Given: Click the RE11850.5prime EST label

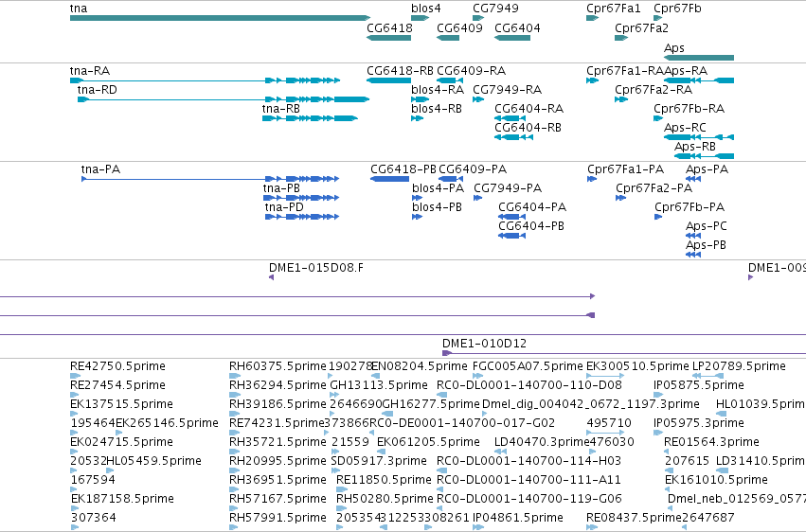Looking at the screenshot, I should (x=384, y=480).
